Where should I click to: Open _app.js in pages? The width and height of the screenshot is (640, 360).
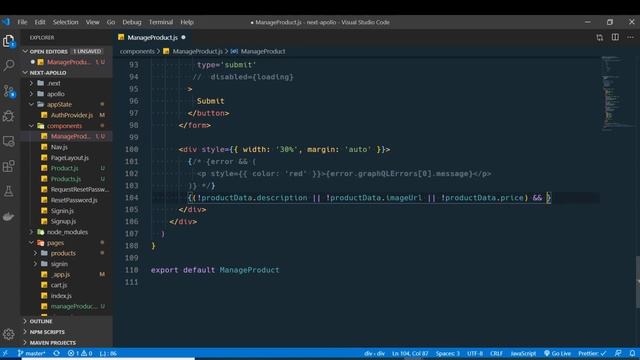coord(60,274)
